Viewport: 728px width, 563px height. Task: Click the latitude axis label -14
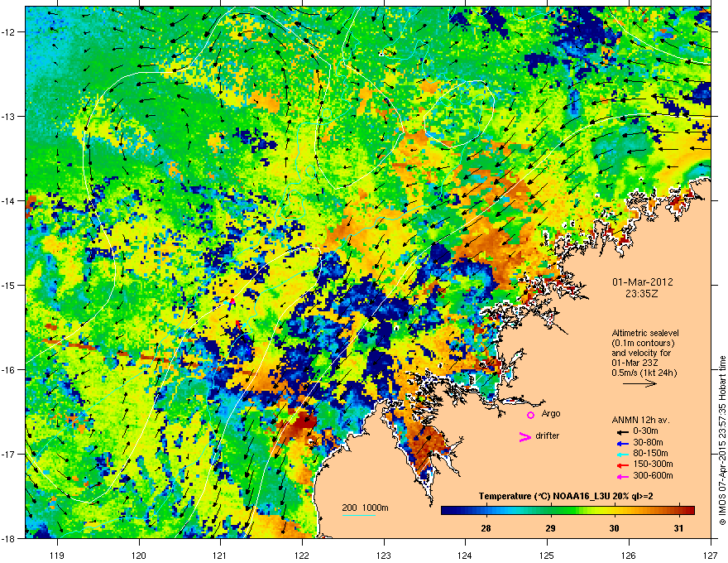tap(9, 200)
